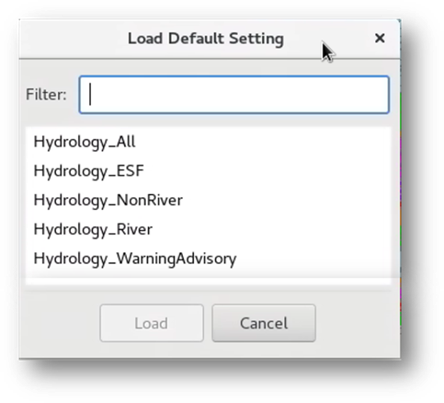Select Hydrology_All from the settings list
Image resolution: width=444 pixels, height=403 pixels.
point(208,142)
